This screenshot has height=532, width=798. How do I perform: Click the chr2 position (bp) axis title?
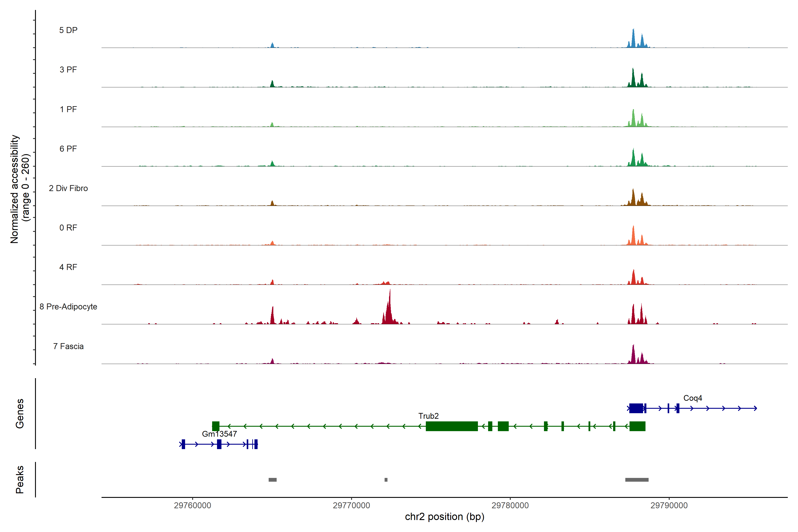pyautogui.click(x=444, y=517)
